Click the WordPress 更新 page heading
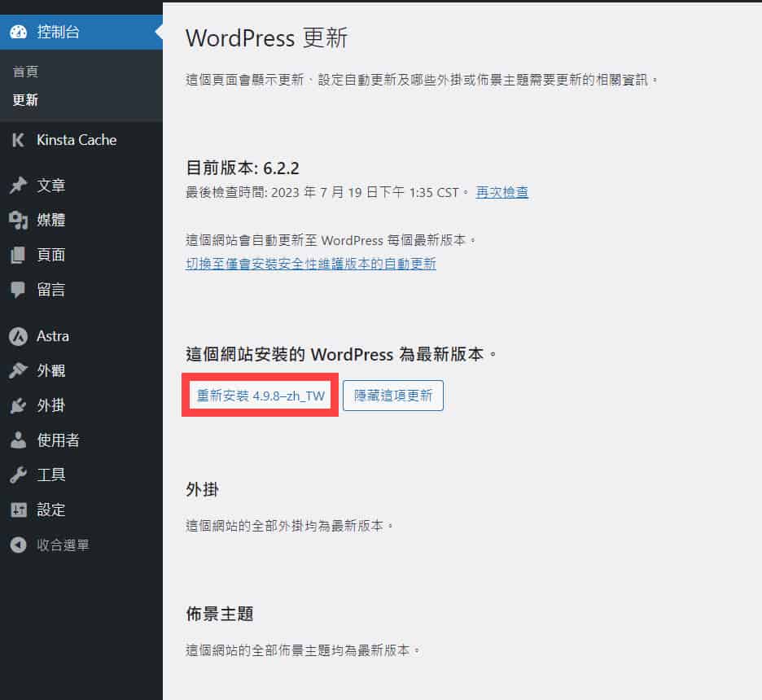762x700 pixels. coord(267,38)
